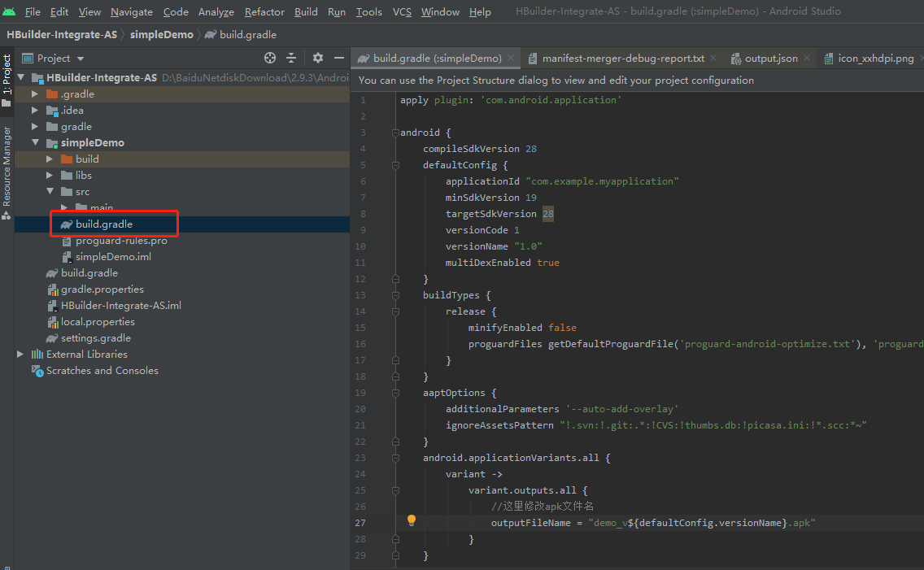Image resolution: width=924 pixels, height=570 pixels.
Task: Hide the Project tool window with minimize icon
Action: coord(339,58)
